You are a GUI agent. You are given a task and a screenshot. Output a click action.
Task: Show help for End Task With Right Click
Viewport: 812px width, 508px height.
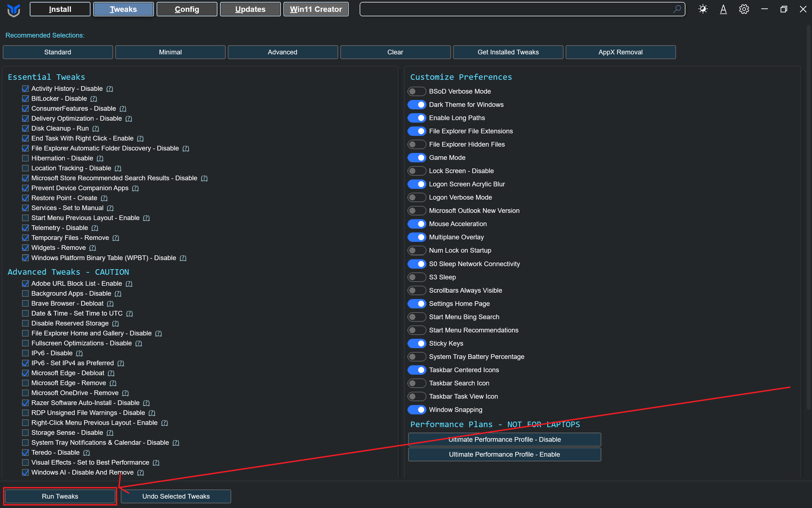140,138
